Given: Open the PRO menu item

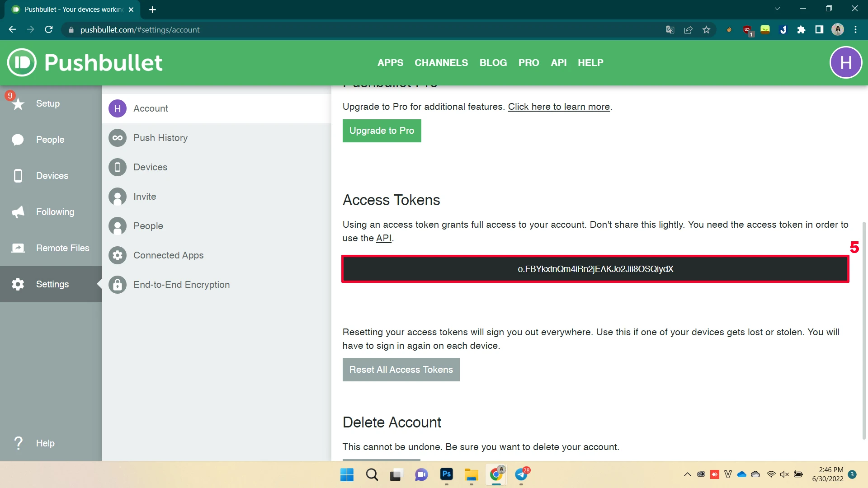Looking at the screenshot, I should 529,63.
